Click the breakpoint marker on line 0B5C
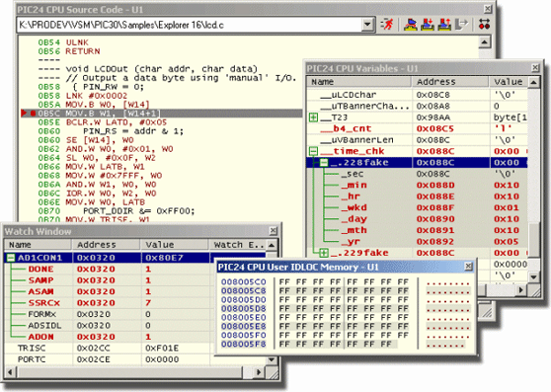The width and height of the screenshot is (551, 392). point(33,114)
